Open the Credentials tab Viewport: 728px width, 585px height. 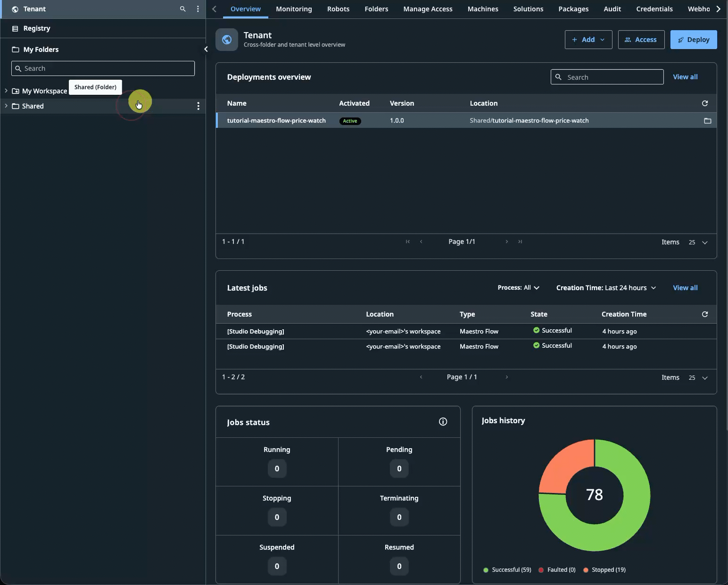point(654,9)
